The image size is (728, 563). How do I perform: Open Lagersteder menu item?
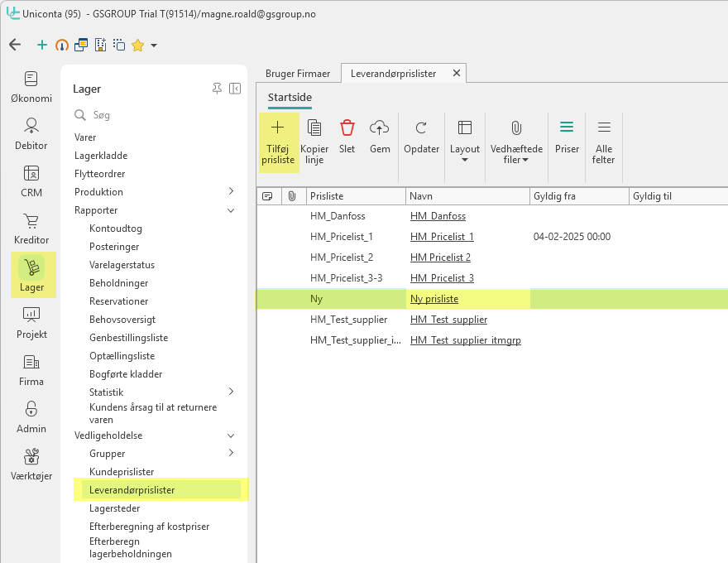click(x=115, y=508)
